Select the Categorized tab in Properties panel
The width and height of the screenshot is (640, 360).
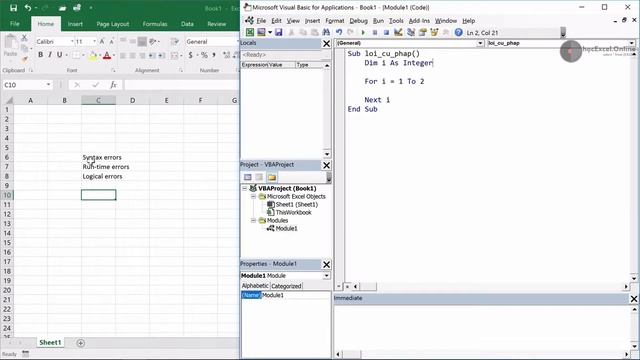click(x=286, y=286)
